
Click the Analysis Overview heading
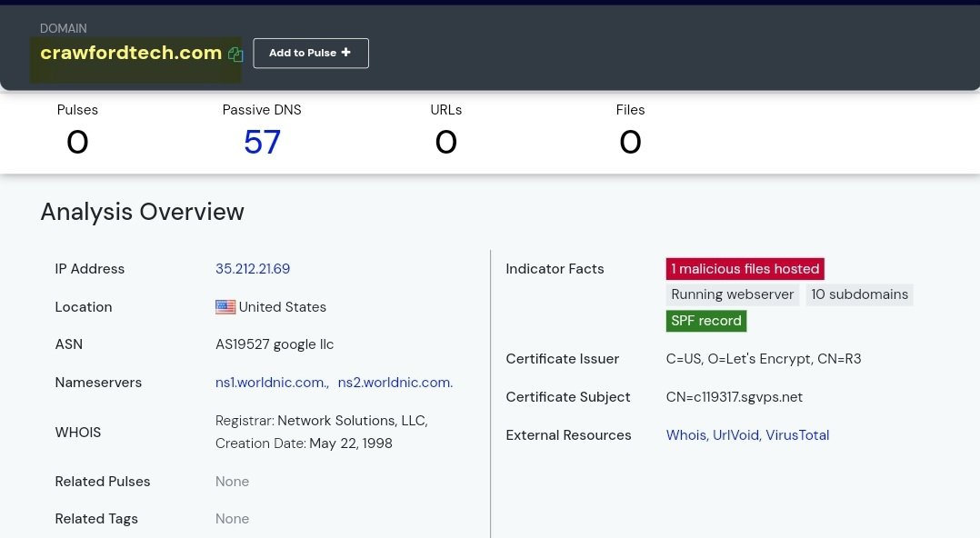[142, 212]
